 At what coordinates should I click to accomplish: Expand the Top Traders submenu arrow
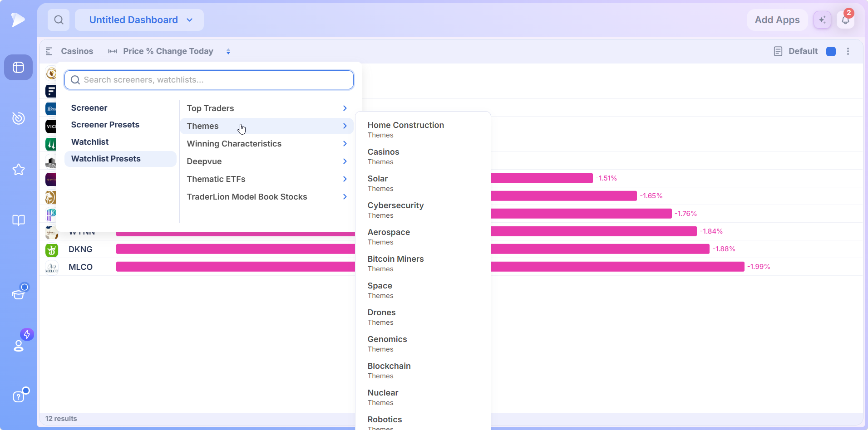click(x=345, y=108)
